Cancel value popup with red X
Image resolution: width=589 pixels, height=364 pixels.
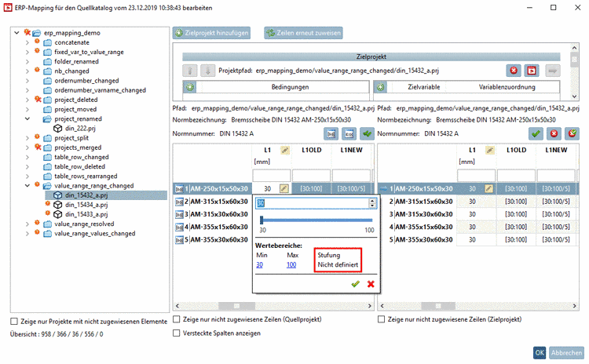pyautogui.click(x=371, y=284)
